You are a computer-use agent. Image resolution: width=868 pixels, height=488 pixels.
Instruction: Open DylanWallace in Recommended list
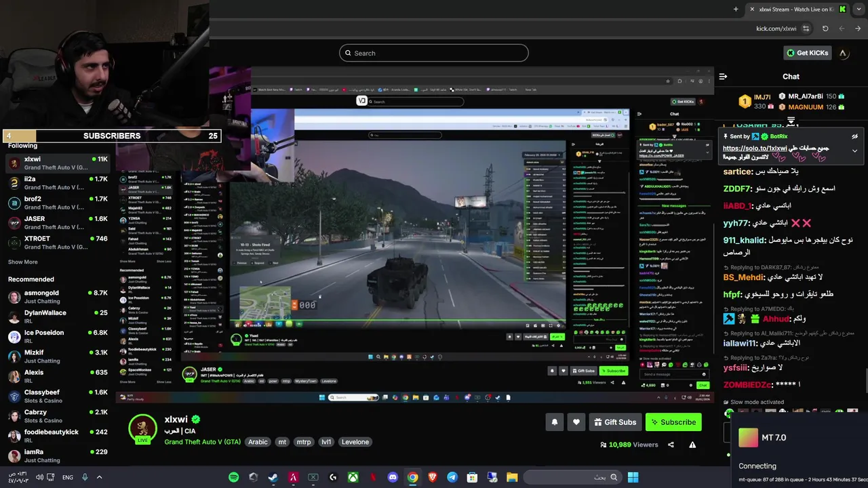point(58,317)
